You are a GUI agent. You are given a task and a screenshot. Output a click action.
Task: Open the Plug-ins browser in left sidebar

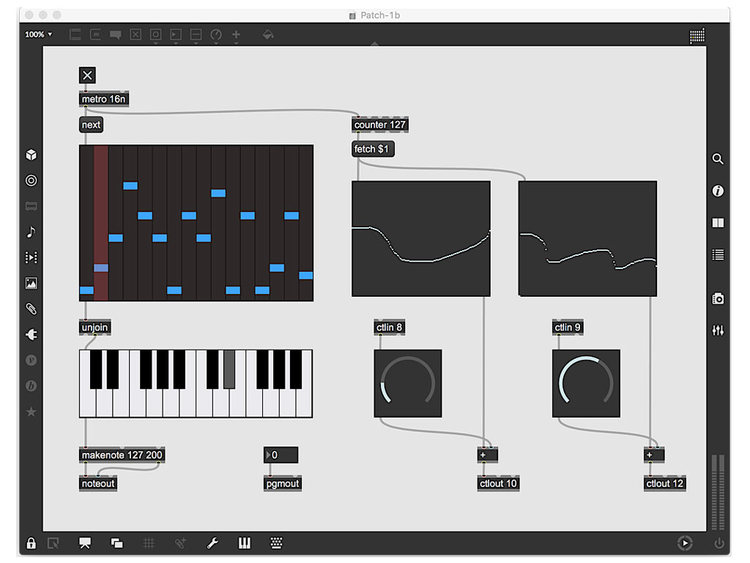(31, 334)
